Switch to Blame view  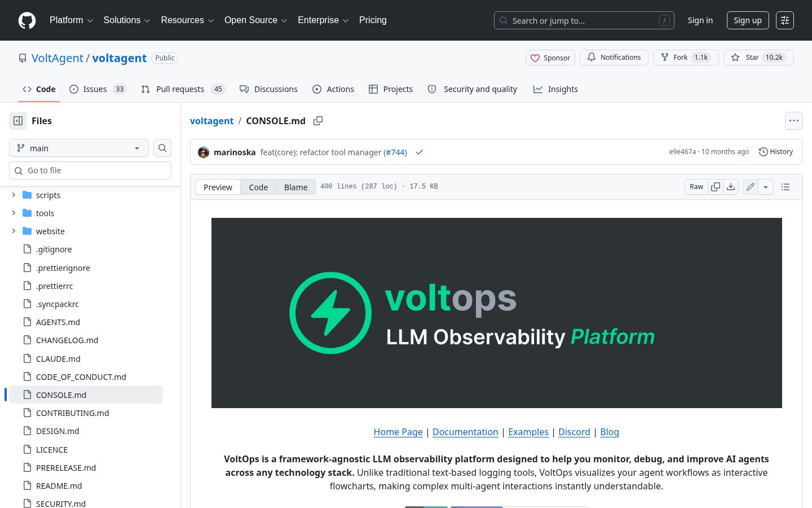pyautogui.click(x=296, y=187)
